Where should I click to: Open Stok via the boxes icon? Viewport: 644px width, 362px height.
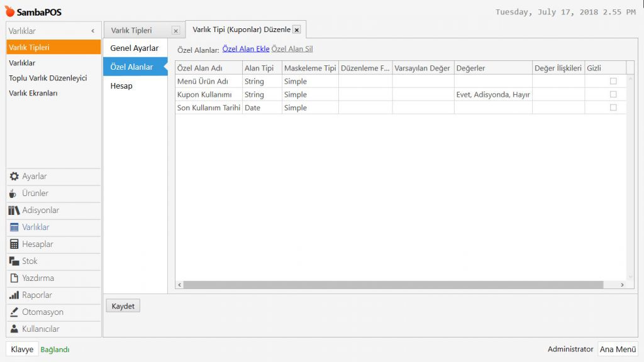click(14, 261)
